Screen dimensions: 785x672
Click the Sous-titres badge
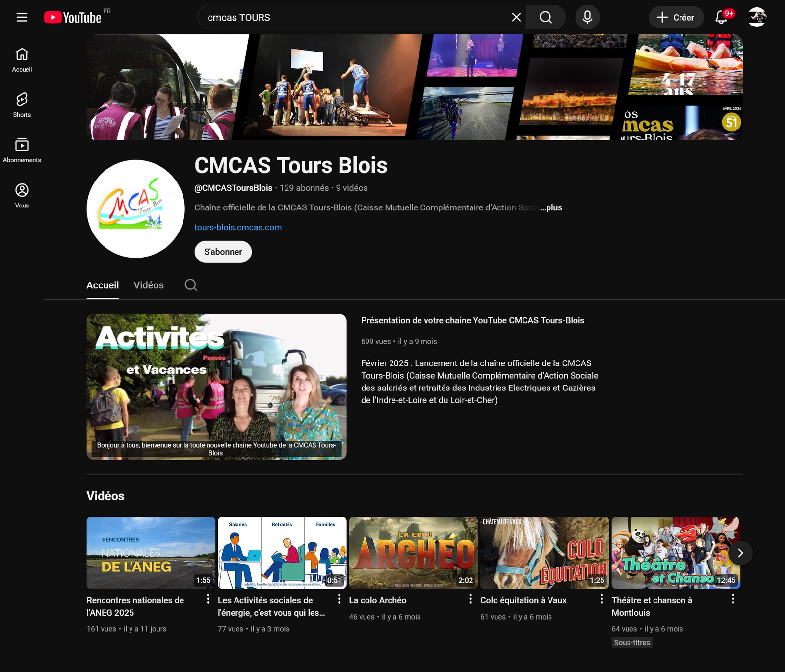point(632,643)
